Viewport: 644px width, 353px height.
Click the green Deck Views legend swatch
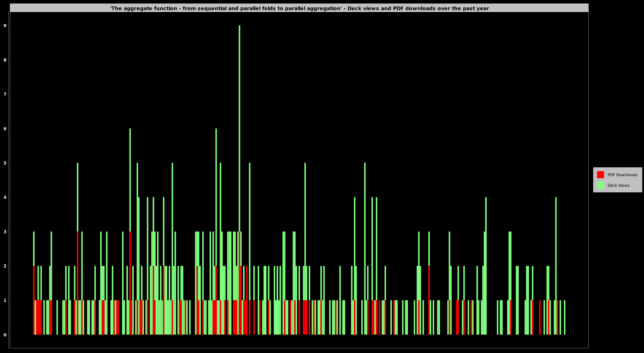coord(600,185)
